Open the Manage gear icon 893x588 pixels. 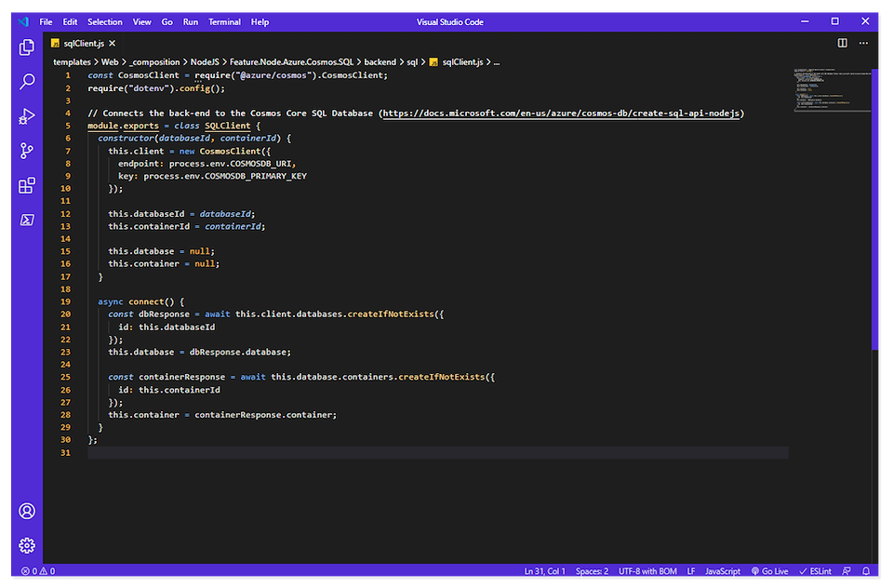click(27, 546)
